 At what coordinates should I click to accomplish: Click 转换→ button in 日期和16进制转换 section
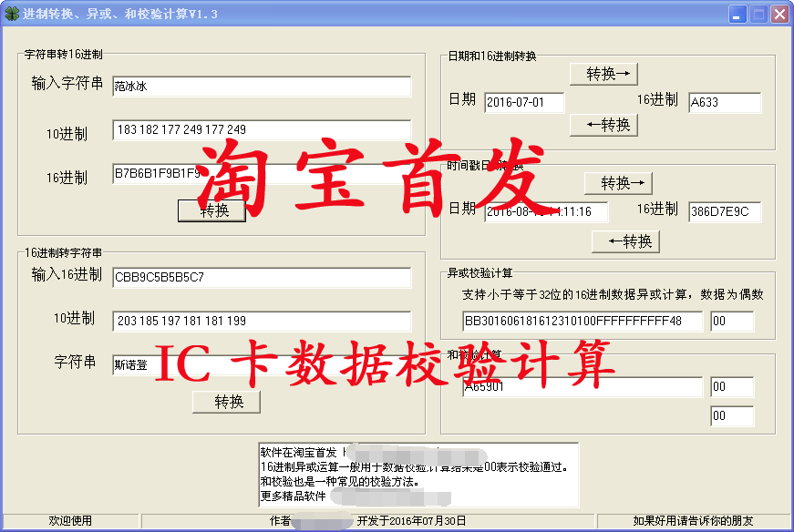[603, 74]
